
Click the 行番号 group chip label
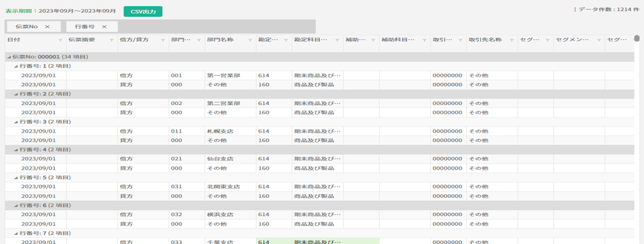point(85,26)
